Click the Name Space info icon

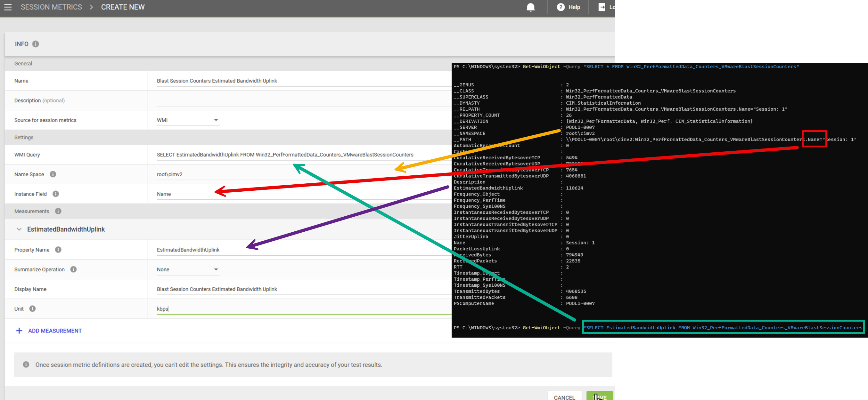point(53,174)
